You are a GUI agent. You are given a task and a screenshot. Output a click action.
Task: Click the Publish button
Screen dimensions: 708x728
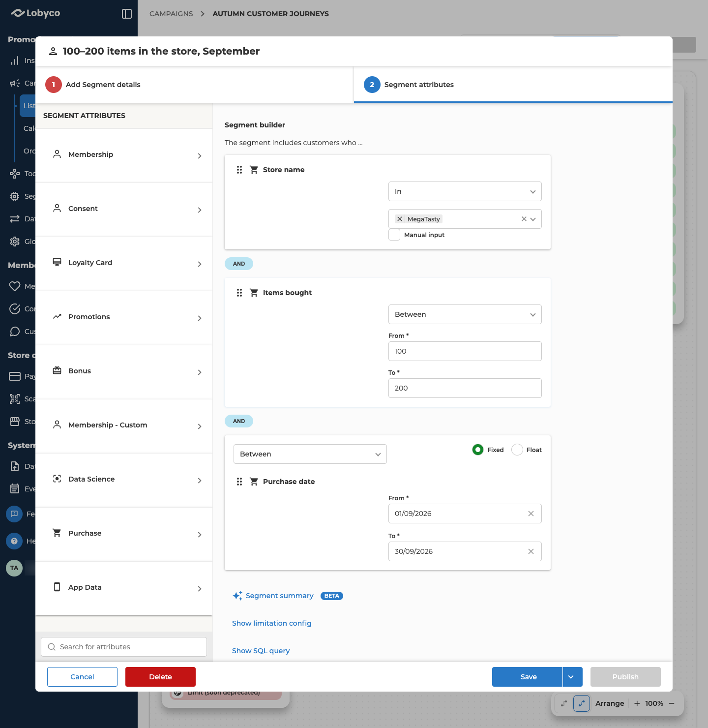pyautogui.click(x=625, y=677)
